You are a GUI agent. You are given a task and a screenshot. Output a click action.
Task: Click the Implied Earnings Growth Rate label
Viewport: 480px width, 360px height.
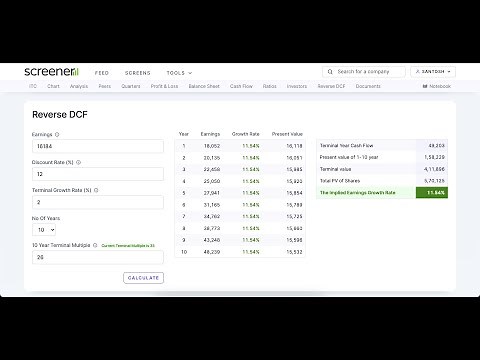tap(357, 193)
